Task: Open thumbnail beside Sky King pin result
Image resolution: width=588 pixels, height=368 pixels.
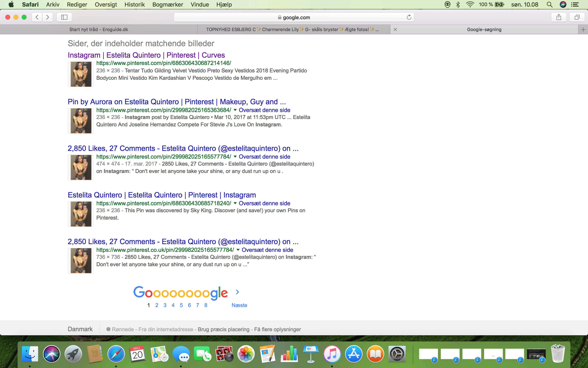Action: 81,214
